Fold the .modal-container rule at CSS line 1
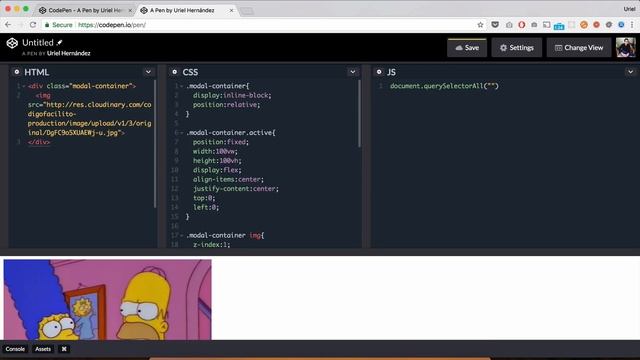This screenshot has height=360, width=640. (182, 86)
